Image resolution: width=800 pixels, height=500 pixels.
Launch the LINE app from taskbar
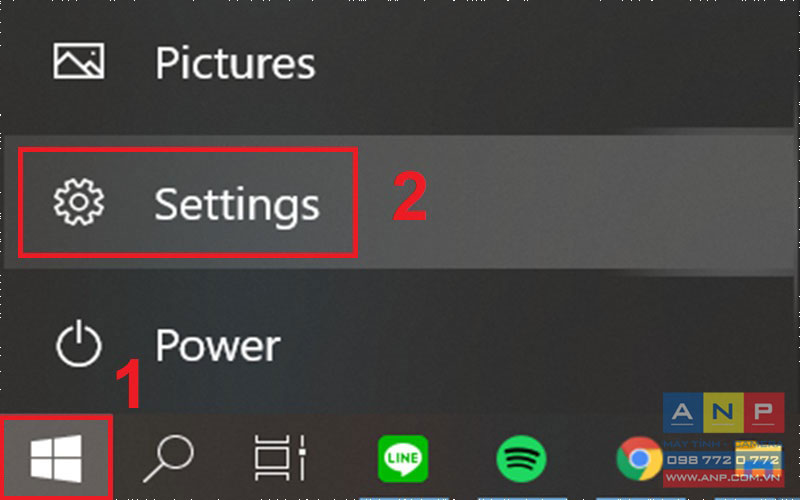(x=403, y=458)
